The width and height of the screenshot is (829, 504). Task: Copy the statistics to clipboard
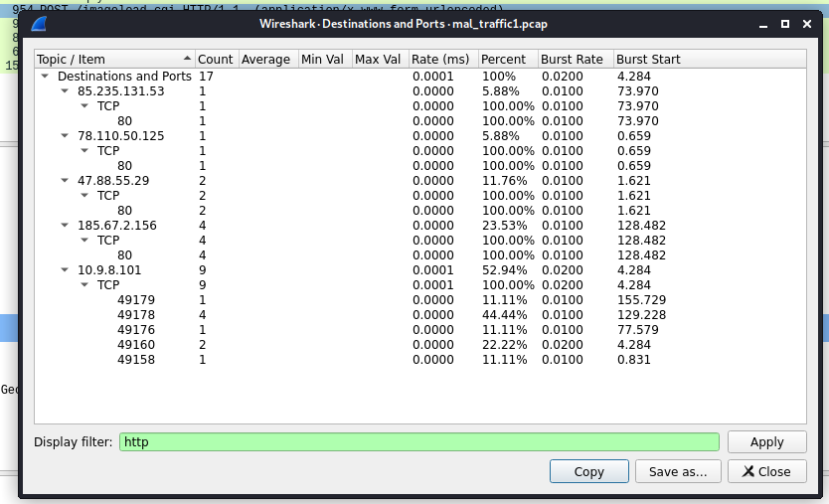tap(589, 471)
